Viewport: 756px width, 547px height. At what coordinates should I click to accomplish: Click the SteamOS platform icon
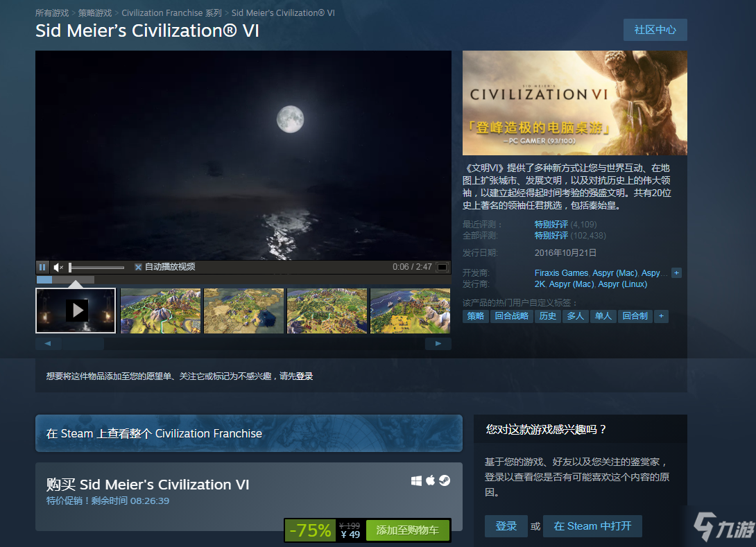pyautogui.click(x=445, y=480)
